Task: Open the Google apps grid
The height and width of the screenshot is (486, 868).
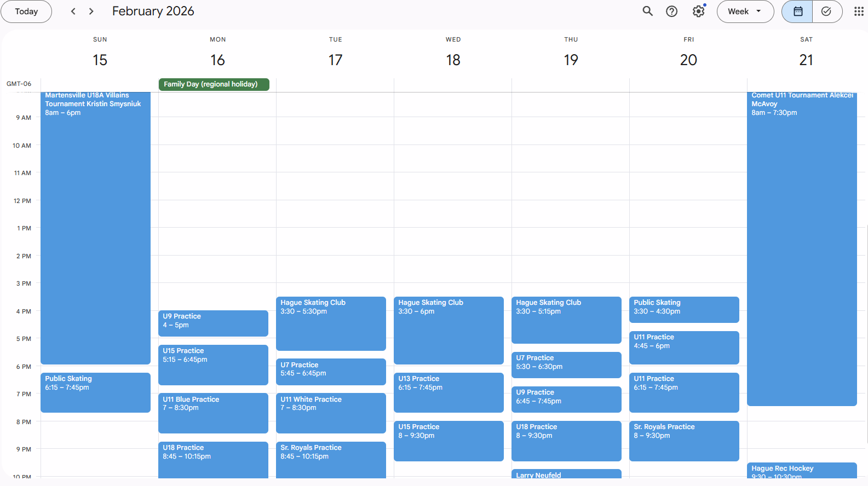Action: [x=858, y=11]
